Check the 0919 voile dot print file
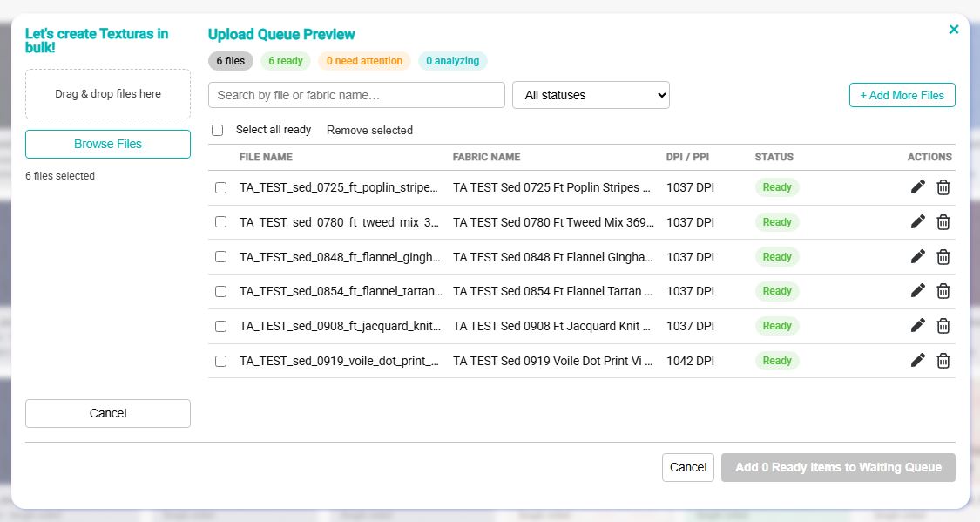 [x=220, y=362]
